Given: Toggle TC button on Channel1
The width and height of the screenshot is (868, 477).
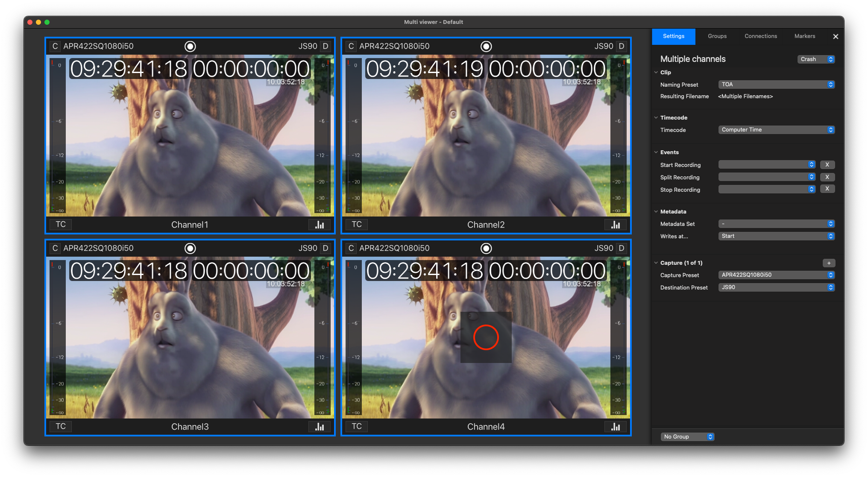Looking at the screenshot, I should [61, 225].
